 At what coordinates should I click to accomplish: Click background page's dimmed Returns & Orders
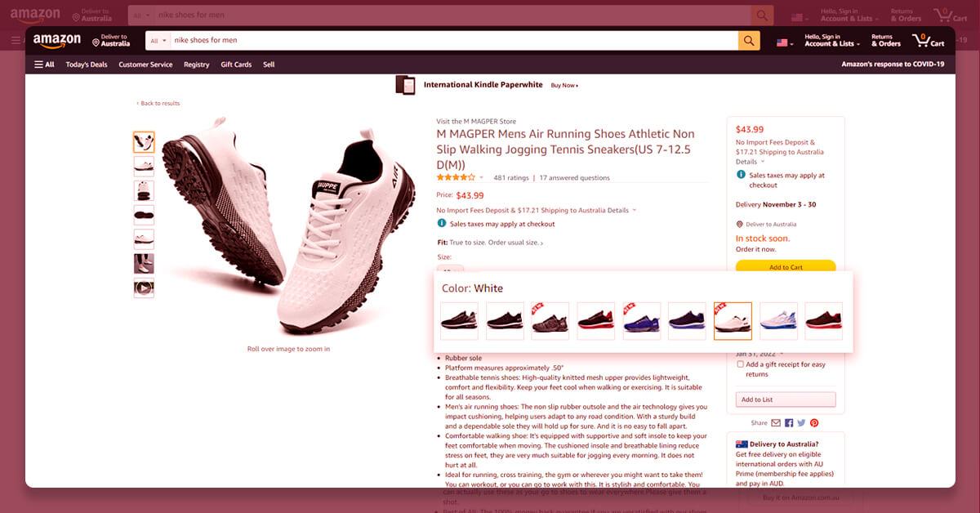[x=906, y=16]
